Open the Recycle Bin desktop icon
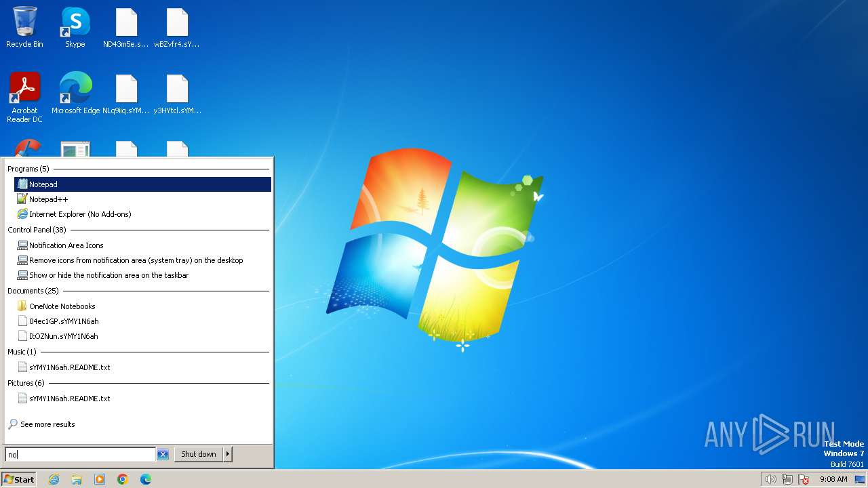Viewport: 868px width, 488px height. tap(24, 27)
